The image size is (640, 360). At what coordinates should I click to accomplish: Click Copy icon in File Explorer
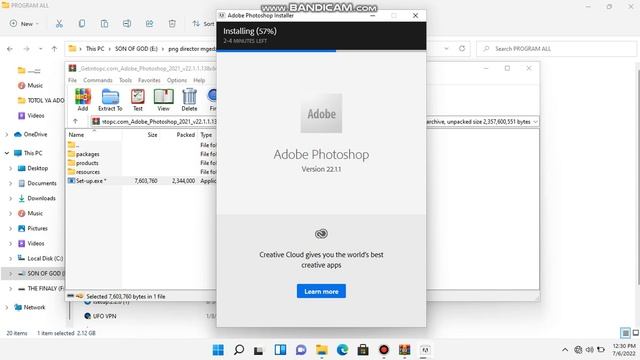point(82,24)
